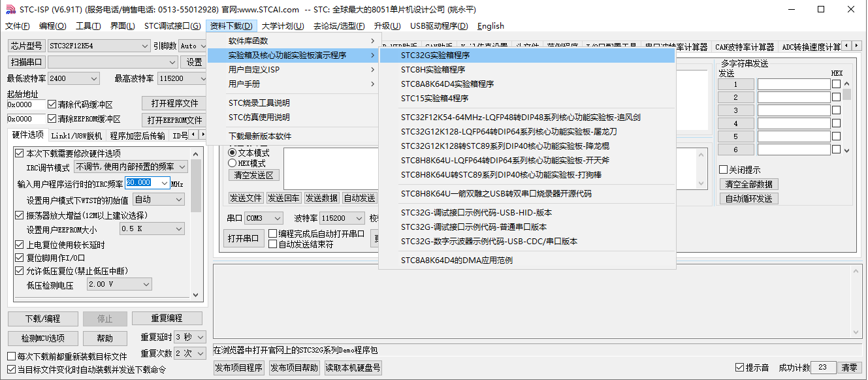Open the 大学计划(U) menu

(x=283, y=26)
